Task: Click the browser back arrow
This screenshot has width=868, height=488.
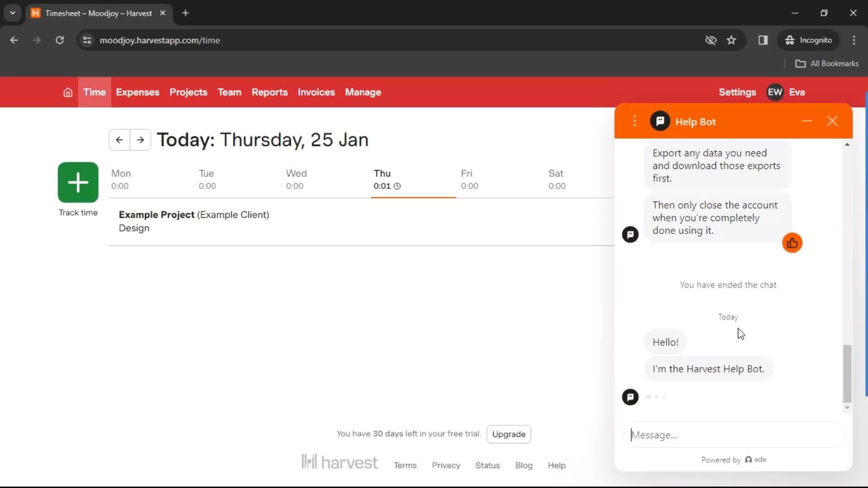Action: (x=14, y=40)
